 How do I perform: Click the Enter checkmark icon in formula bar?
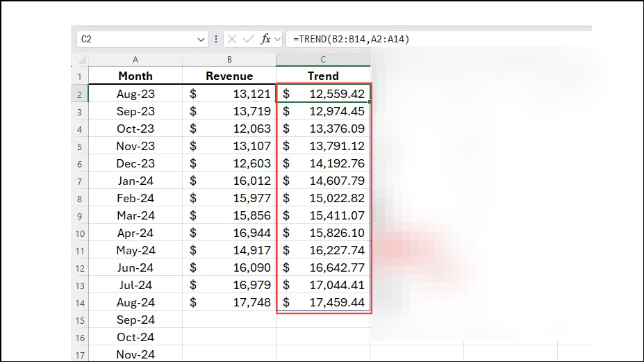[x=249, y=39]
